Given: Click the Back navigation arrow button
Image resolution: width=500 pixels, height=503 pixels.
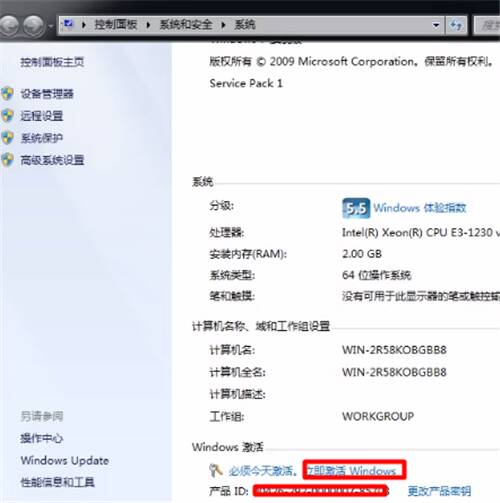Looking at the screenshot, I should tap(9, 26).
